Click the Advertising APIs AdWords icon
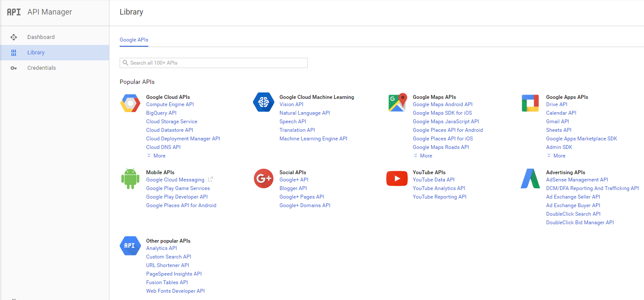 click(x=530, y=178)
